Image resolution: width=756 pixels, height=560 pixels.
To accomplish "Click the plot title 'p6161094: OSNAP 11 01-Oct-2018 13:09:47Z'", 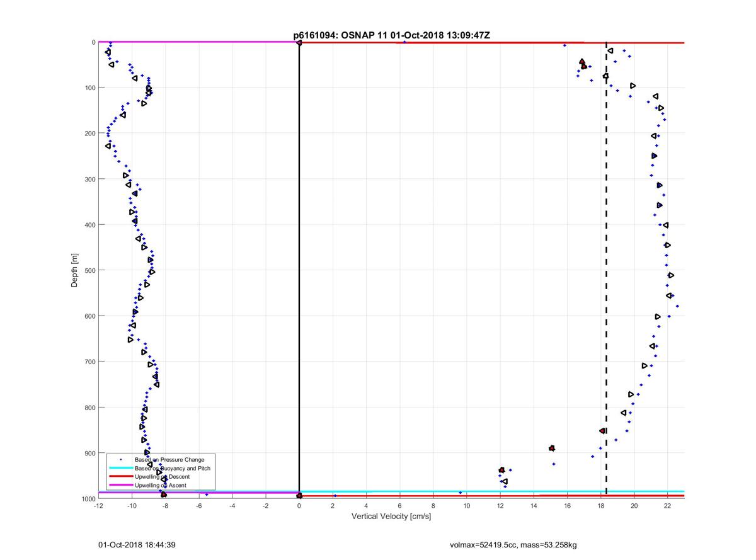I will tap(391, 35).
